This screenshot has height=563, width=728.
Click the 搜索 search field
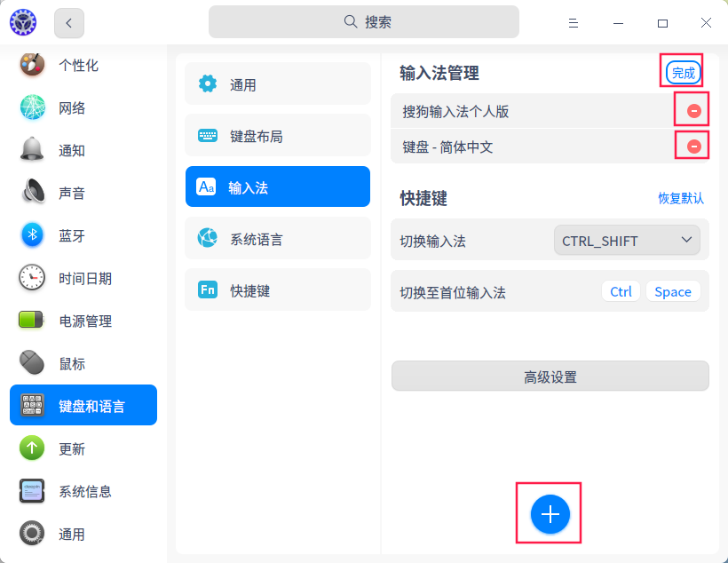(x=364, y=21)
